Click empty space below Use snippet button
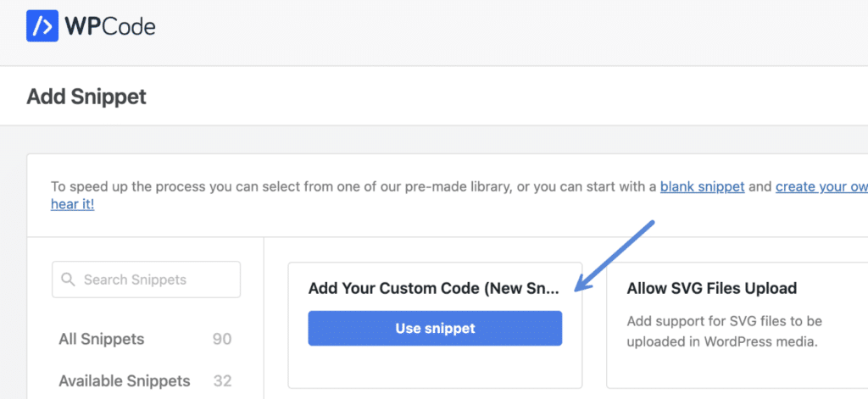This screenshot has width=868, height=399. tap(435, 367)
